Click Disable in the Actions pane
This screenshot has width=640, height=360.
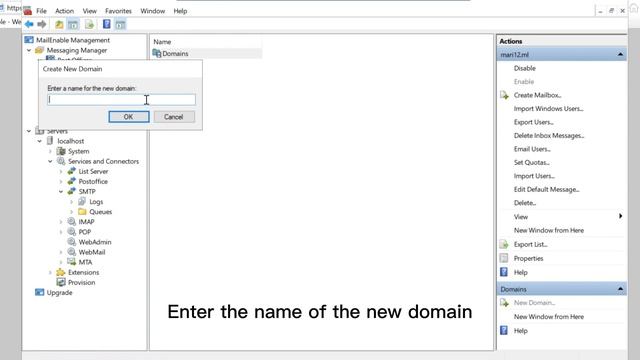tap(524, 68)
